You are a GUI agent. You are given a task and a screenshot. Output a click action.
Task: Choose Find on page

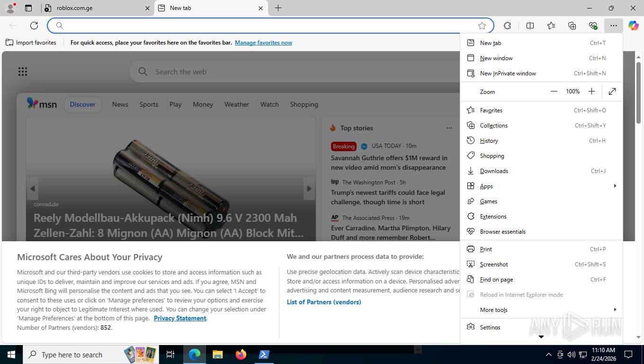(x=541, y=280)
